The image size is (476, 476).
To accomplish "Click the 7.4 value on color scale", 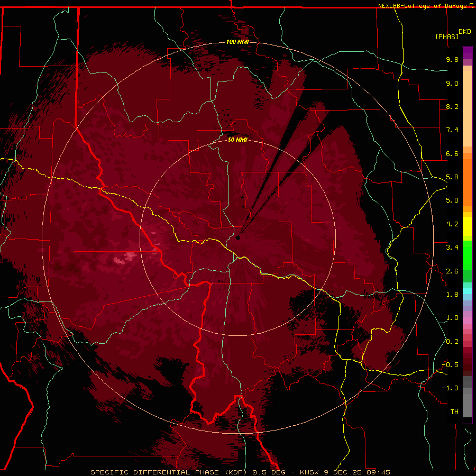I will click(x=452, y=130).
